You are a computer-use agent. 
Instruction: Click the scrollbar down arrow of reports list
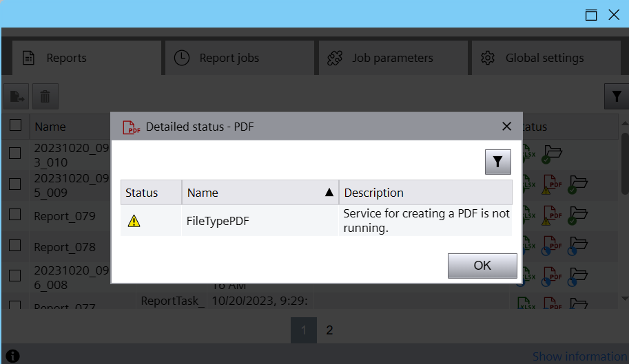pyautogui.click(x=625, y=299)
